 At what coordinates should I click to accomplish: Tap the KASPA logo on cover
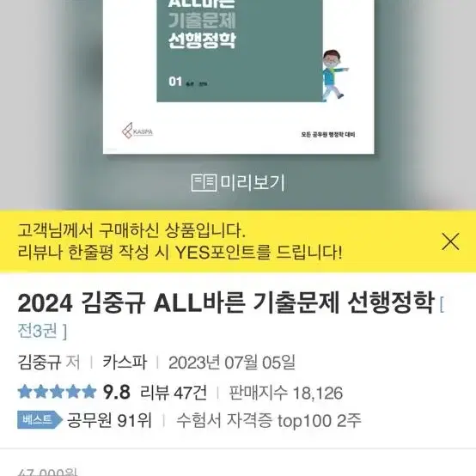137,131
